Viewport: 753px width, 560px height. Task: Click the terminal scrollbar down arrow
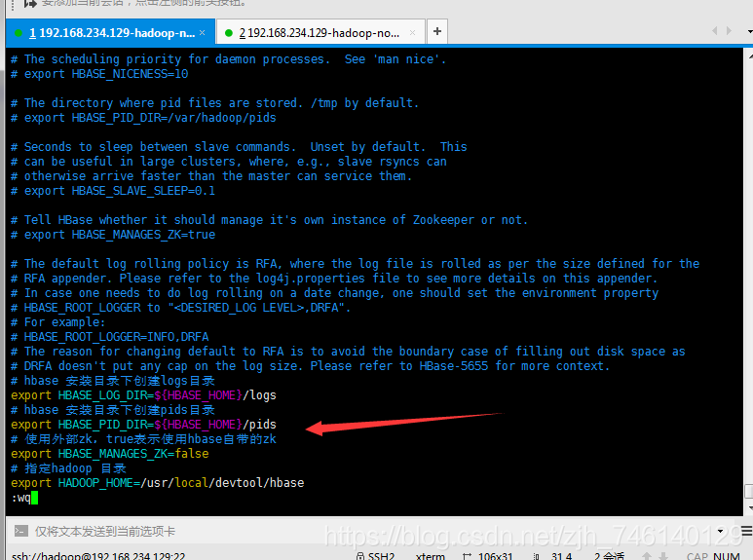tap(749, 507)
